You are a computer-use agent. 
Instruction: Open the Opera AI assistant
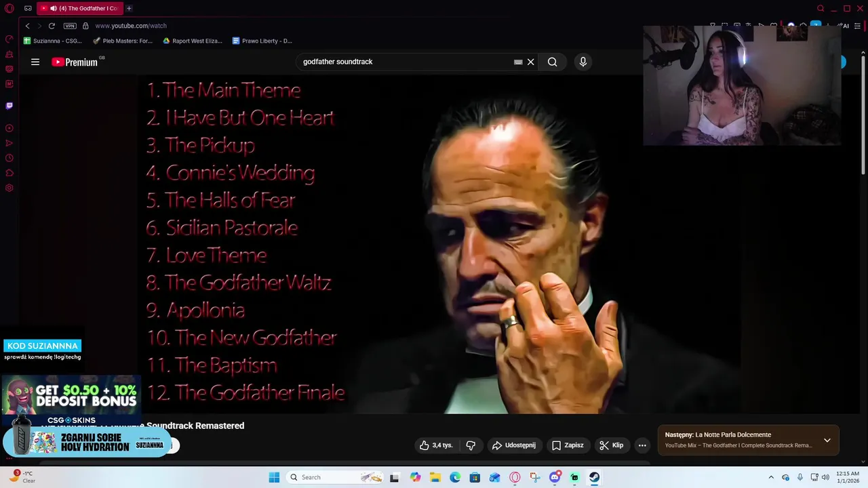click(844, 26)
